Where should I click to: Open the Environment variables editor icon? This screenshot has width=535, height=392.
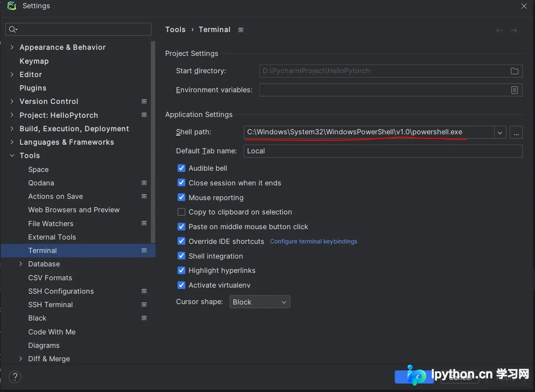pos(514,90)
